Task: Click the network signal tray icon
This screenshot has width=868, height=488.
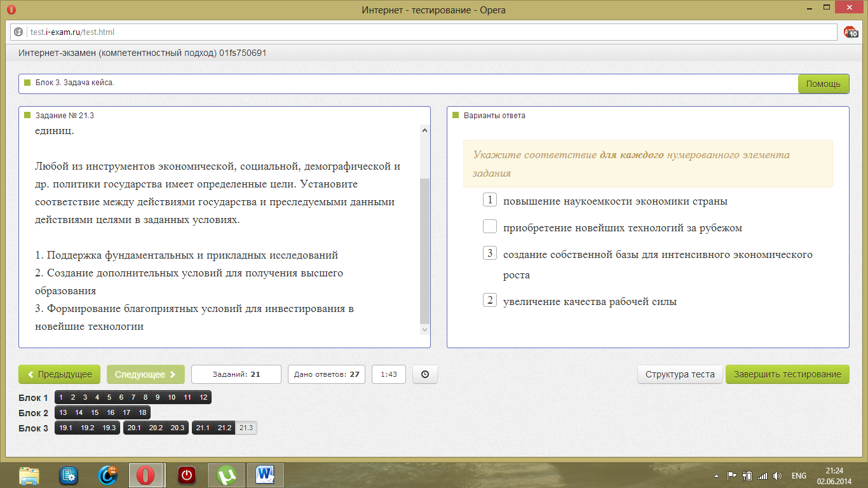Action: click(763, 476)
